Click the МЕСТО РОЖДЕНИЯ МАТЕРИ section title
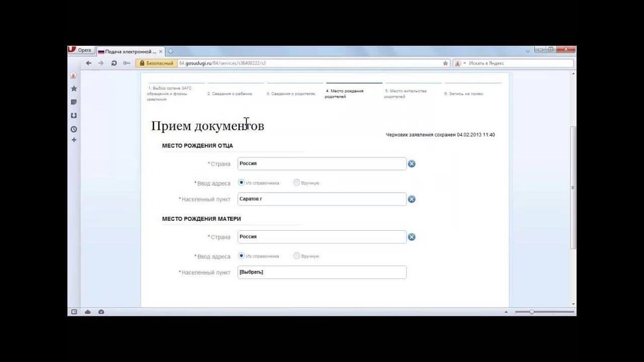644x362 pixels. point(201,219)
